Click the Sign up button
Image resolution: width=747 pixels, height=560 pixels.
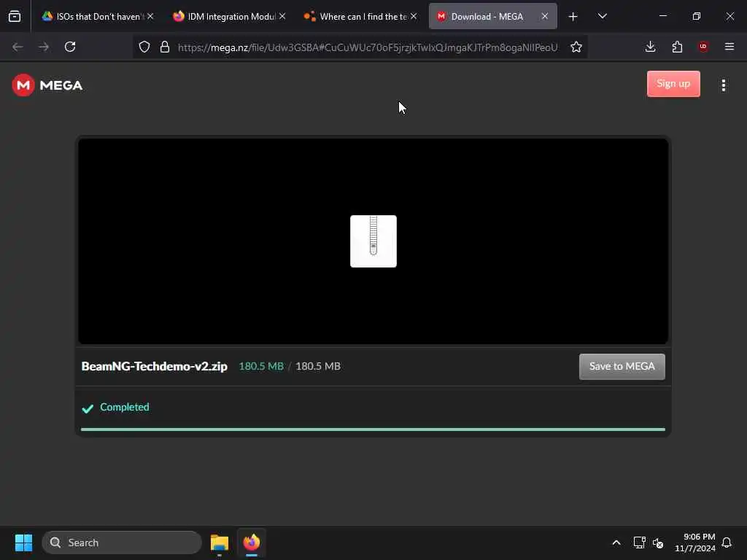tap(673, 84)
